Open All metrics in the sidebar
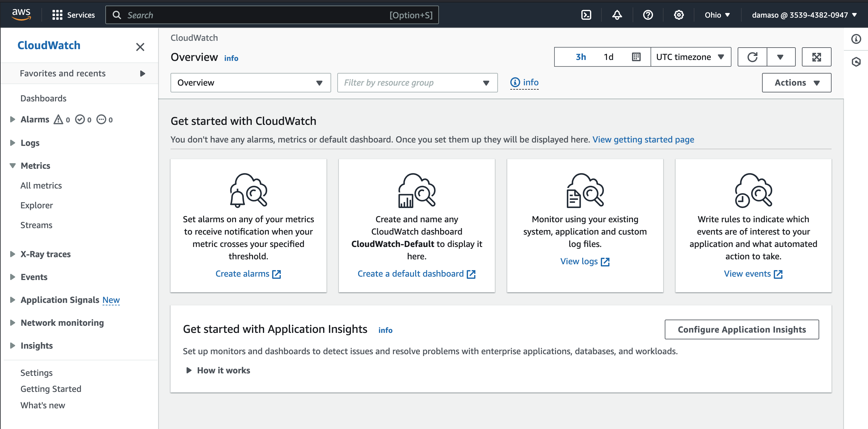This screenshot has height=429, width=868. click(x=41, y=185)
